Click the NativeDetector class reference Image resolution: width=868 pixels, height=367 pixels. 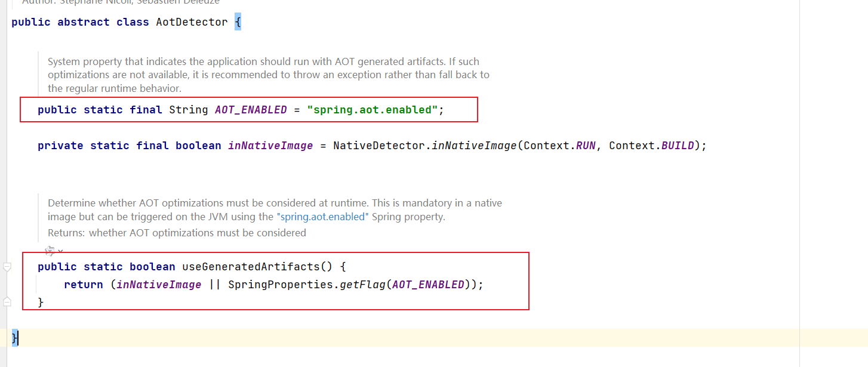click(379, 146)
